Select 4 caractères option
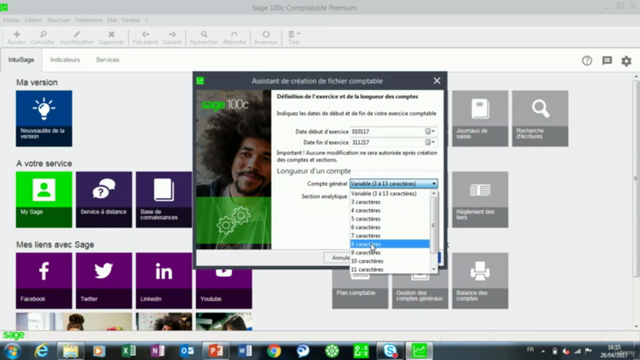This screenshot has height=360, width=640. click(390, 211)
